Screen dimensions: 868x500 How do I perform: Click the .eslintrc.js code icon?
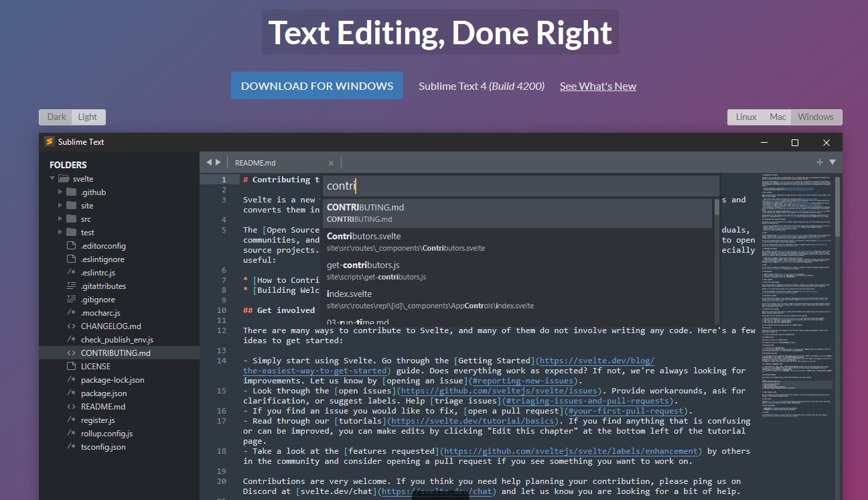tap(72, 273)
